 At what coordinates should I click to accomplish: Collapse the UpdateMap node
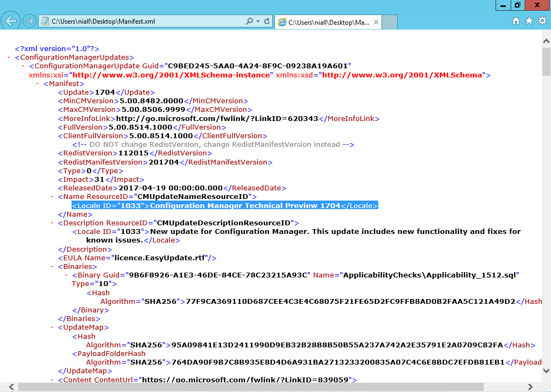(x=52, y=327)
